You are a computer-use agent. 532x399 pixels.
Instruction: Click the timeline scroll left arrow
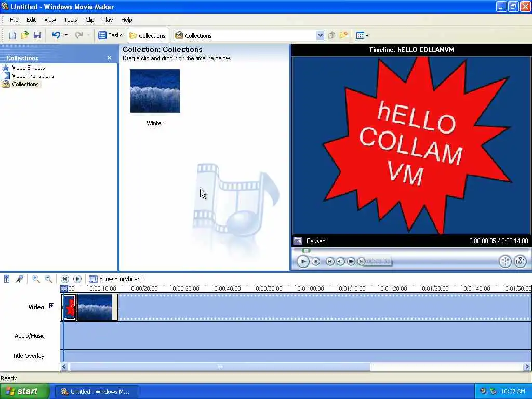coord(64,367)
